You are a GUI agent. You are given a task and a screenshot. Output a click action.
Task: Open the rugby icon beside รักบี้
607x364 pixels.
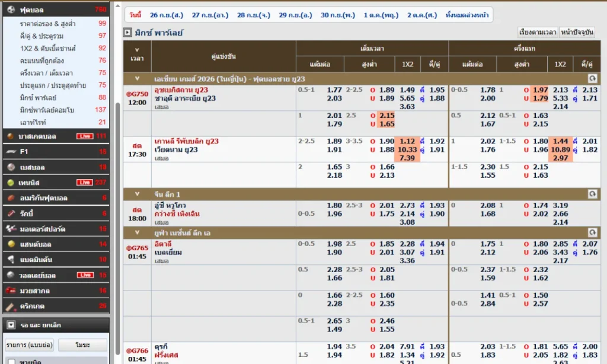click(11, 213)
